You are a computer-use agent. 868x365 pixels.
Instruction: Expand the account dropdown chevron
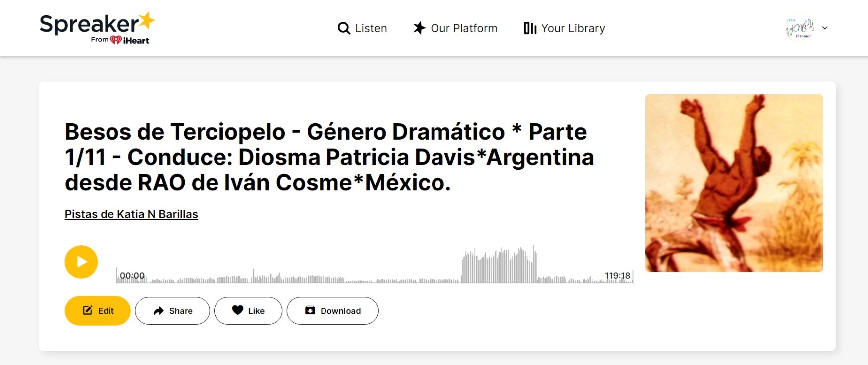(825, 28)
